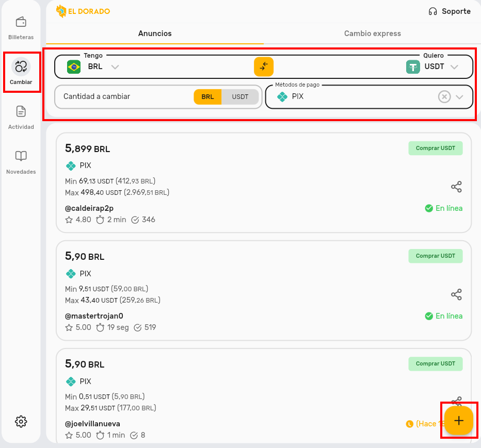This screenshot has width=481, height=448.
Task: Click the 8 completed trades count
Action: click(138, 436)
